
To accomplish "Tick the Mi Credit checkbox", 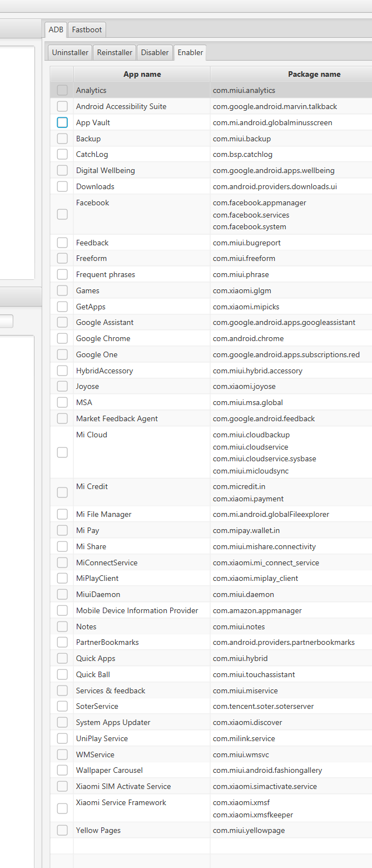I will 62,492.
